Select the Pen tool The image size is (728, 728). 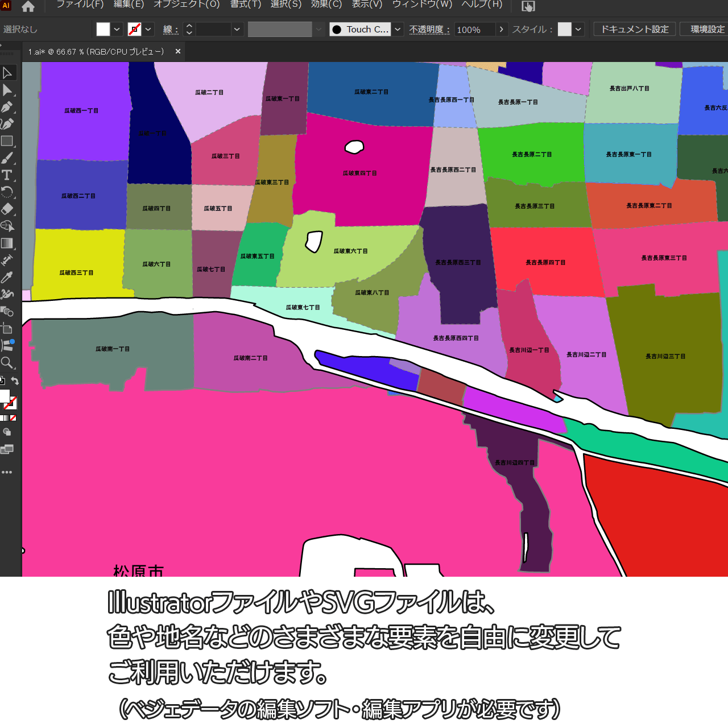7,107
